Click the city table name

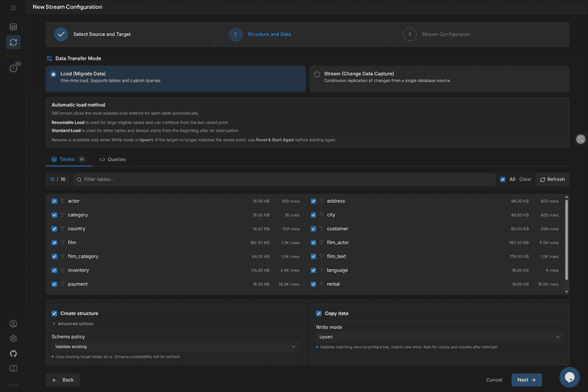pos(331,215)
